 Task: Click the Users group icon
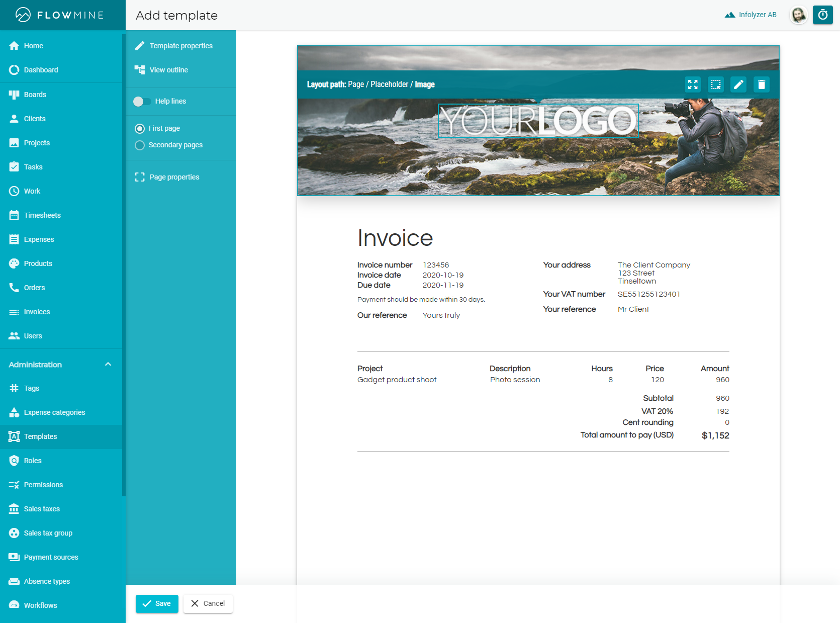tap(14, 336)
